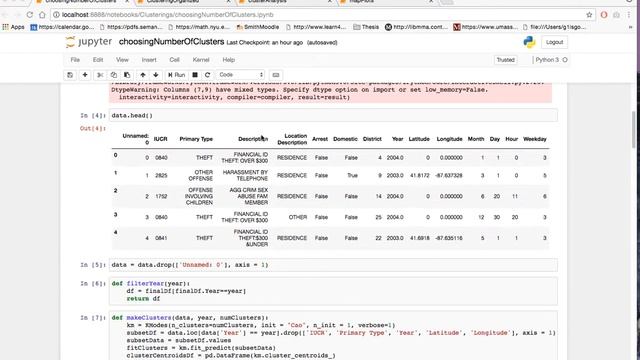The width and height of the screenshot is (640, 360).
Task: Click the Trusted notebook button
Action: (x=505, y=60)
